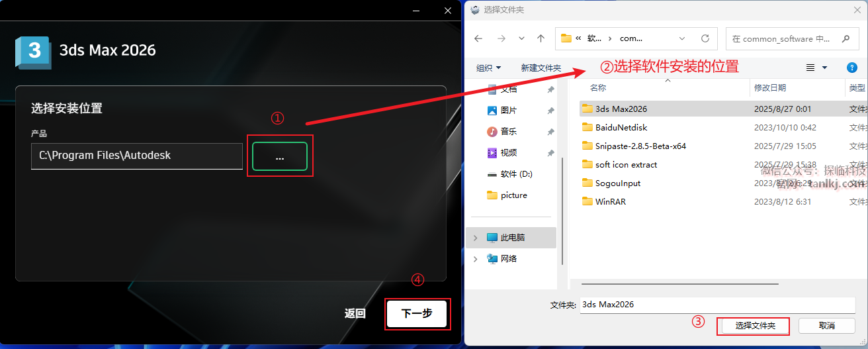Screen dimensions: 868x349
Task: Expand the address bar history dropdown
Action: pyautogui.click(x=681, y=38)
